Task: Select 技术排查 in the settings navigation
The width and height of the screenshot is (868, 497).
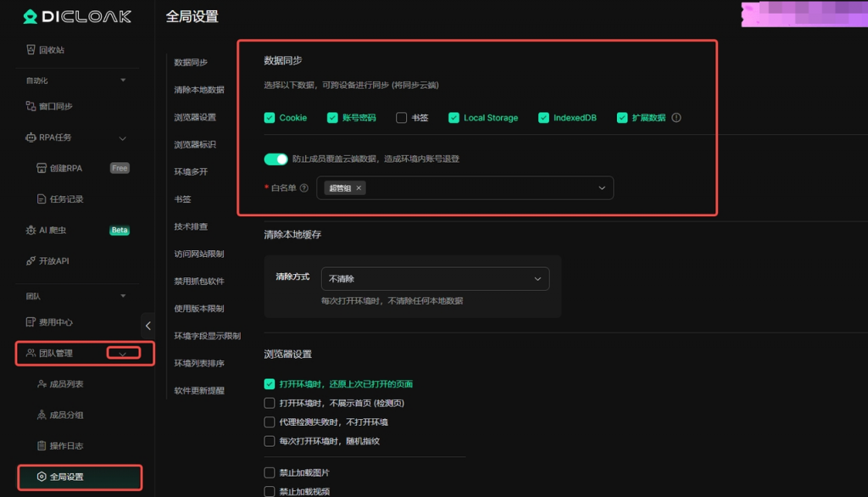Action: [191, 226]
